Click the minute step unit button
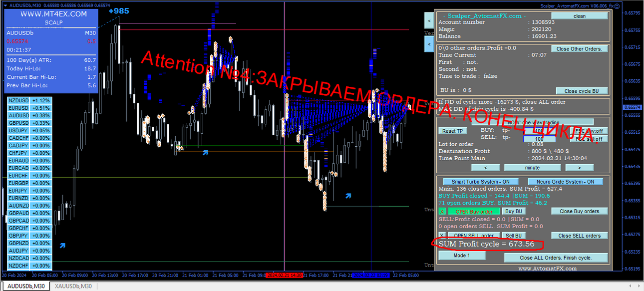Screen dimensions: 644x291 (x=532, y=168)
